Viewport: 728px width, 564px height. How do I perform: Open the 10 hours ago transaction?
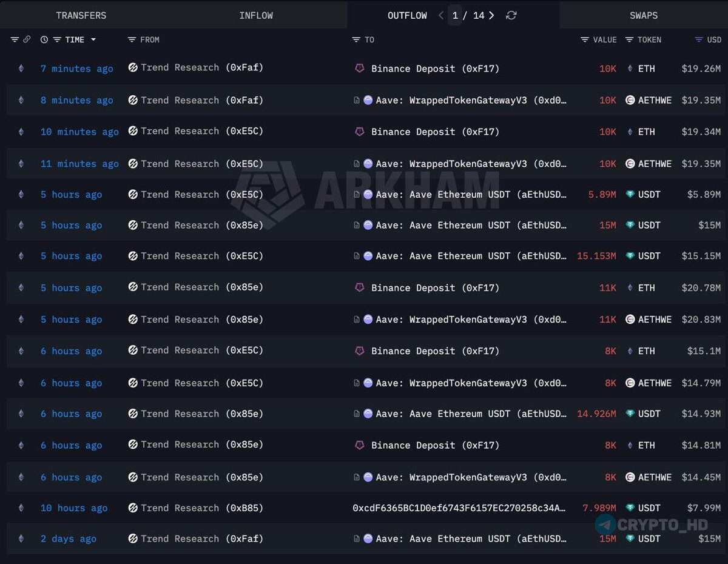tap(74, 508)
